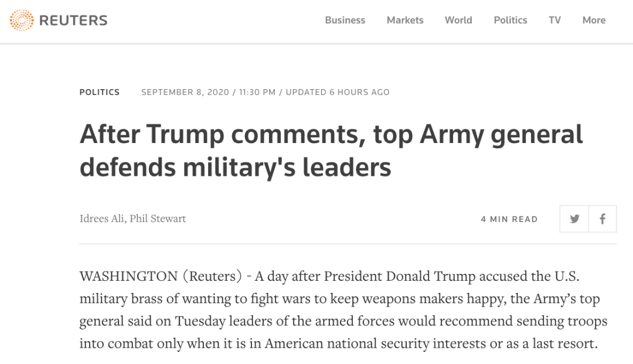Share the article on Twitter

[x=574, y=219]
